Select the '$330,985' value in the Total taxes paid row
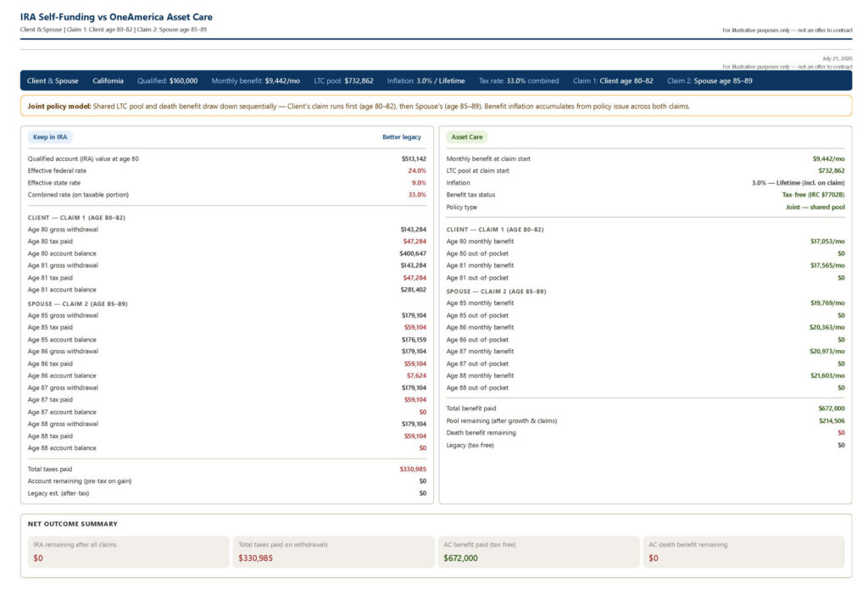This screenshot has height=594, width=868. click(x=413, y=469)
